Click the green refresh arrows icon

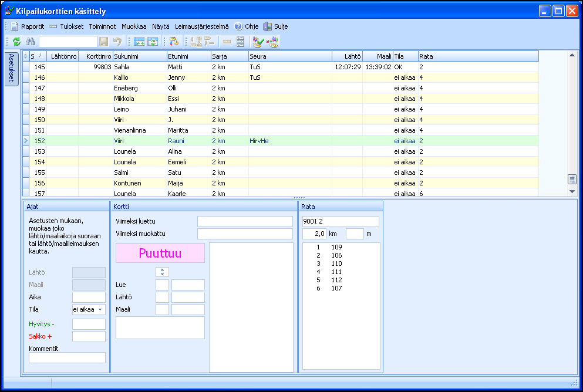tap(16, 42)
